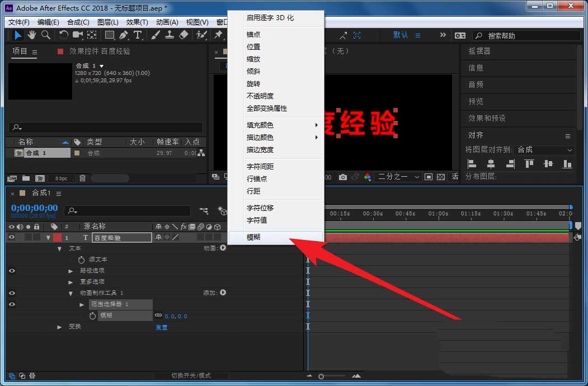
Task: Select the Hand tool in the toolbar
Action: coord(32,35)
